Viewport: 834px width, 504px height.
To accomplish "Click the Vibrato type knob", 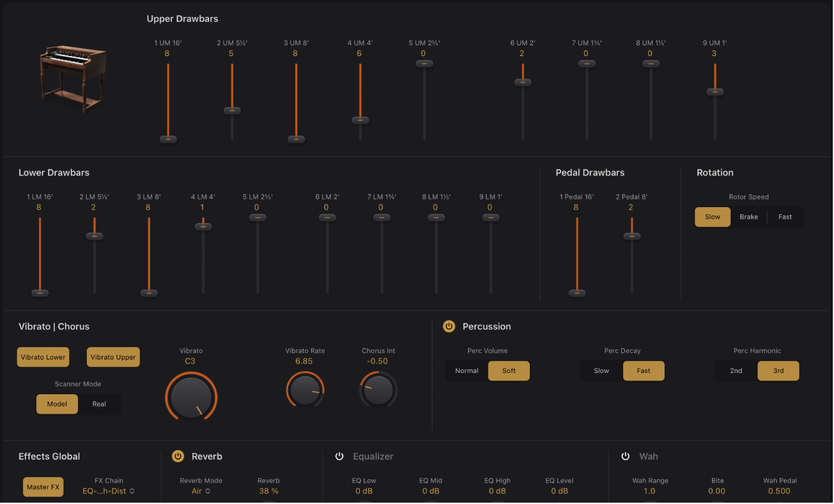I will pyautogui.click(x=191, y=397).
